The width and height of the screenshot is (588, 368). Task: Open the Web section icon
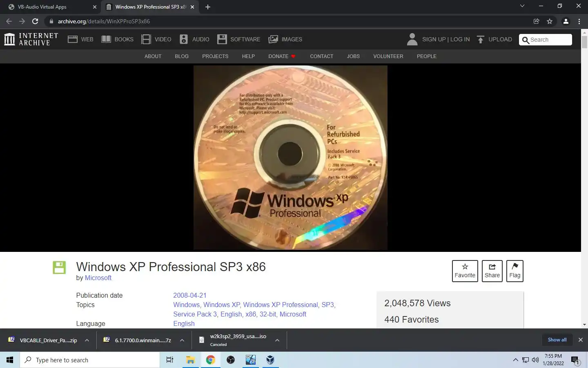click(x=73, y=39)
